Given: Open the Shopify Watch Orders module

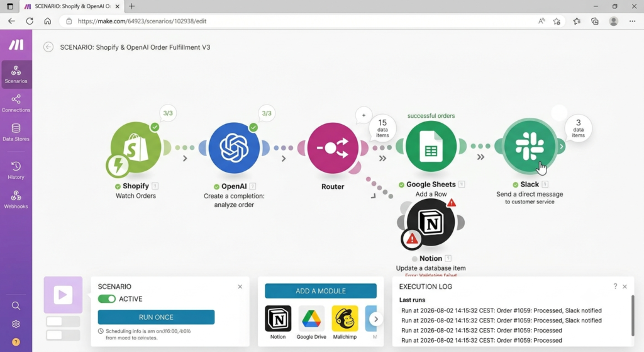Looking at the screenshot, I should pos(136,147).
